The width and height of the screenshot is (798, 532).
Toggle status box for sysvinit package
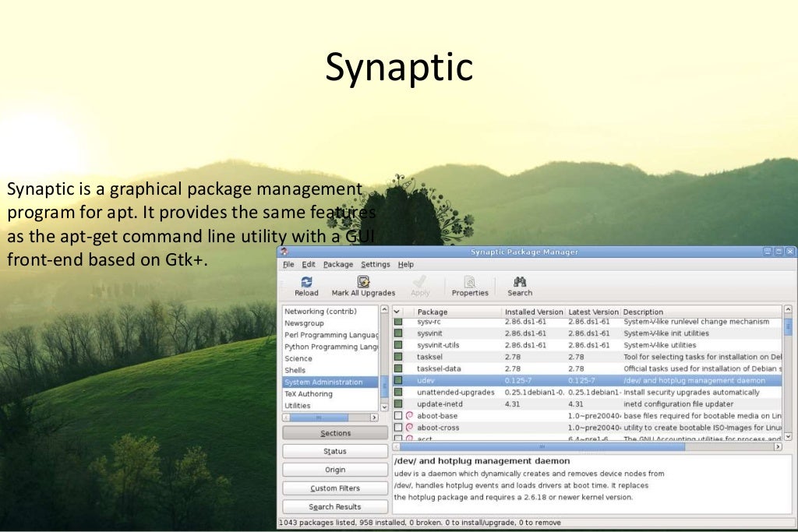[x=398, y=333]
